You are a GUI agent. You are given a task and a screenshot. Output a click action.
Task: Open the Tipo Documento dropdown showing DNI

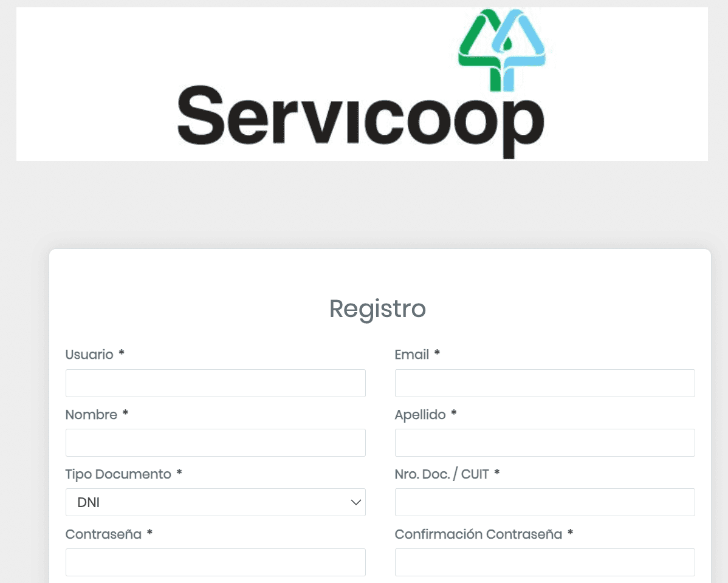pos(216,502)
